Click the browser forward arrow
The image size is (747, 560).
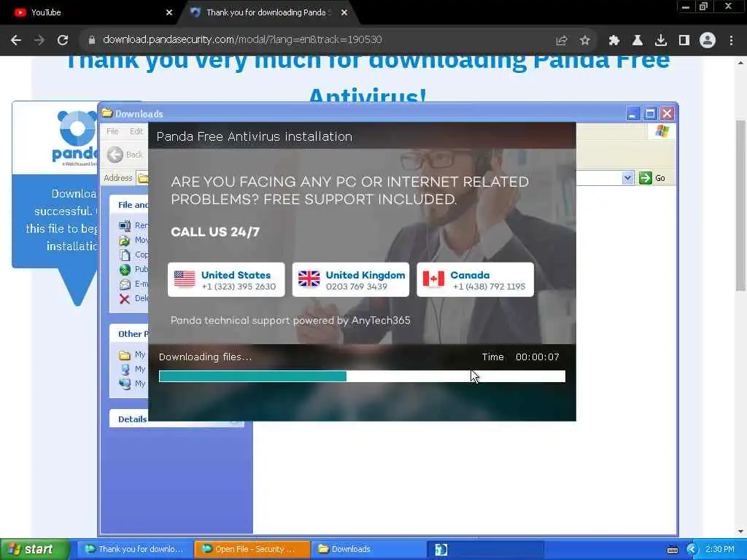point(39,40)
